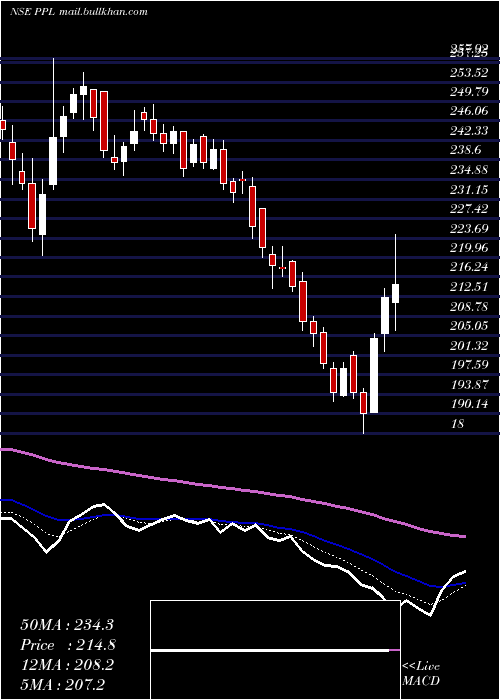Viewport: 500px width, 700px height.
Task: Click the 216.24 price level label
Action: pos(469,268)
